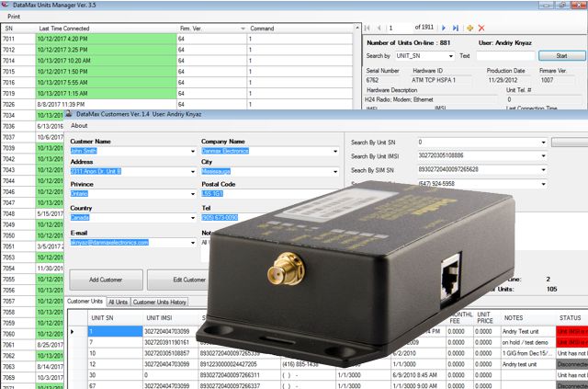
Task: Click Edit Customer button
Action: (177, 280)
